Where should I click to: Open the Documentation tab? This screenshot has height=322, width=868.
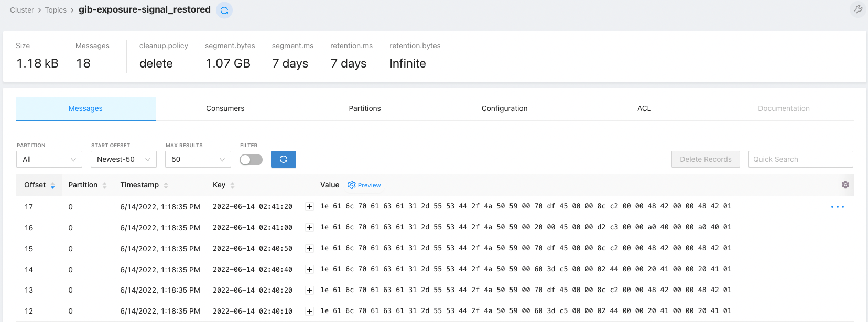(784, 108)
